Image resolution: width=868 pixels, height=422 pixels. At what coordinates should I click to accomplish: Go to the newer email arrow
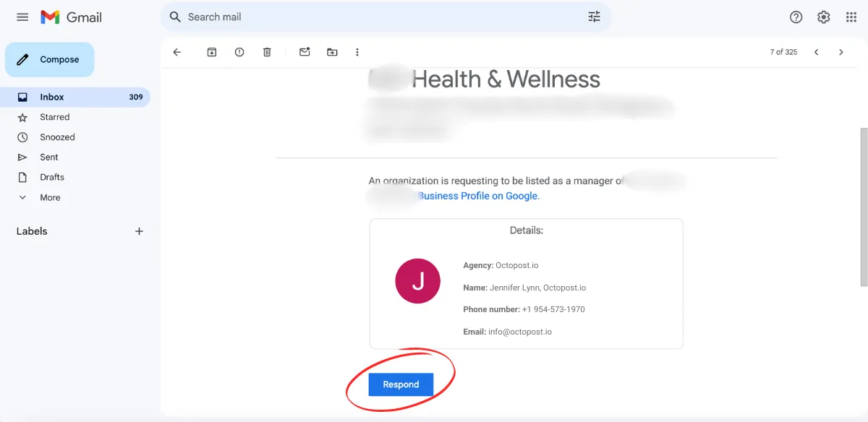pyautogui.click(x=817, y=52)
